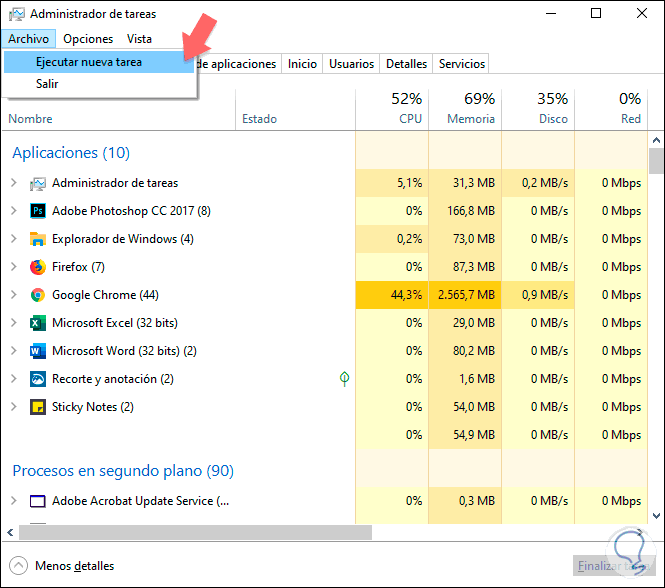
Task: Expand the Explorador de Windows row
Action: (14, 239)
